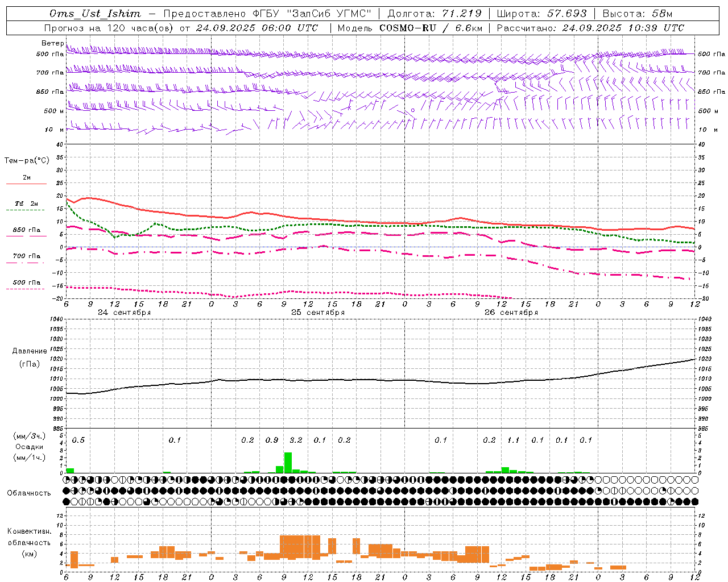Click the Облачность panel label

tap(29, 493)
